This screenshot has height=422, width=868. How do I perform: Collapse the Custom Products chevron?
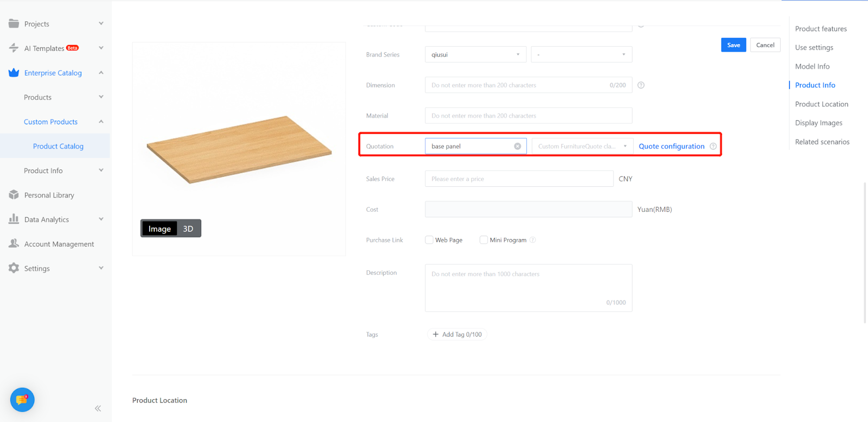pos(101,122)
